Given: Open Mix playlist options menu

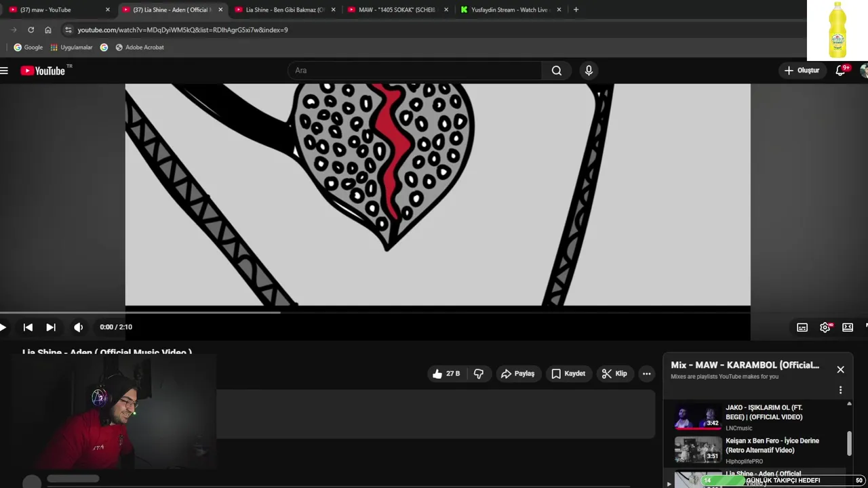Looking at the screenshot, I should coord(840,390).
